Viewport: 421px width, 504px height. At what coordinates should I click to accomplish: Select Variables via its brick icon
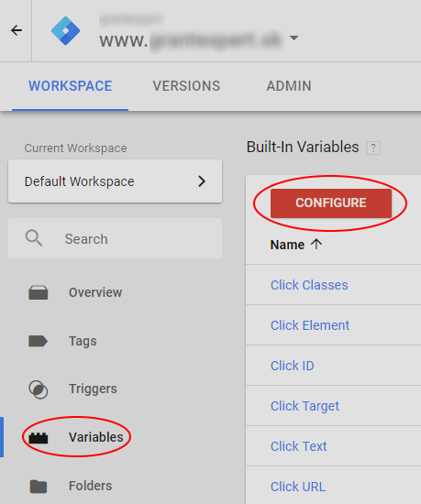tap(39, 438)
